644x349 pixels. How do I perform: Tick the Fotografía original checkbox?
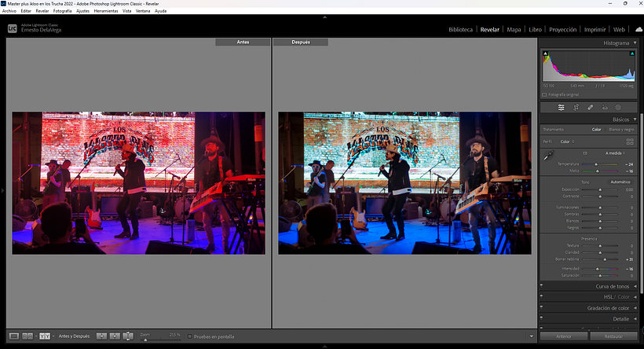tap(545, 94)
